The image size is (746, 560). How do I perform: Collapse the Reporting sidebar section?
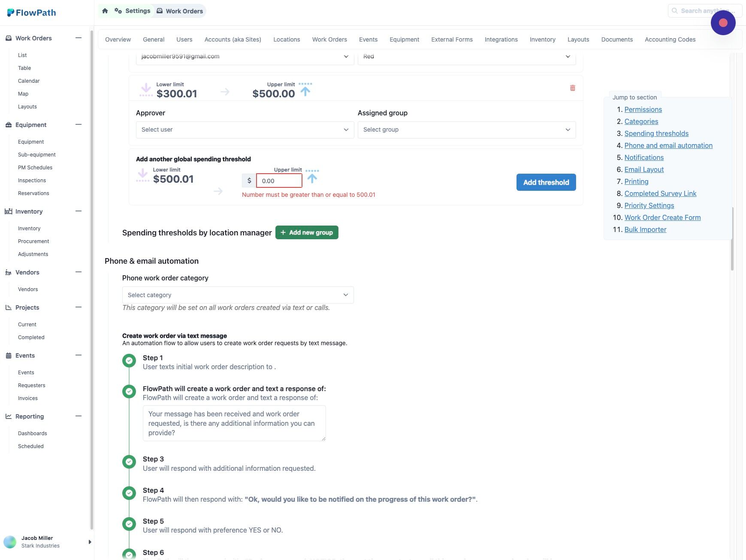click(79, 416)
